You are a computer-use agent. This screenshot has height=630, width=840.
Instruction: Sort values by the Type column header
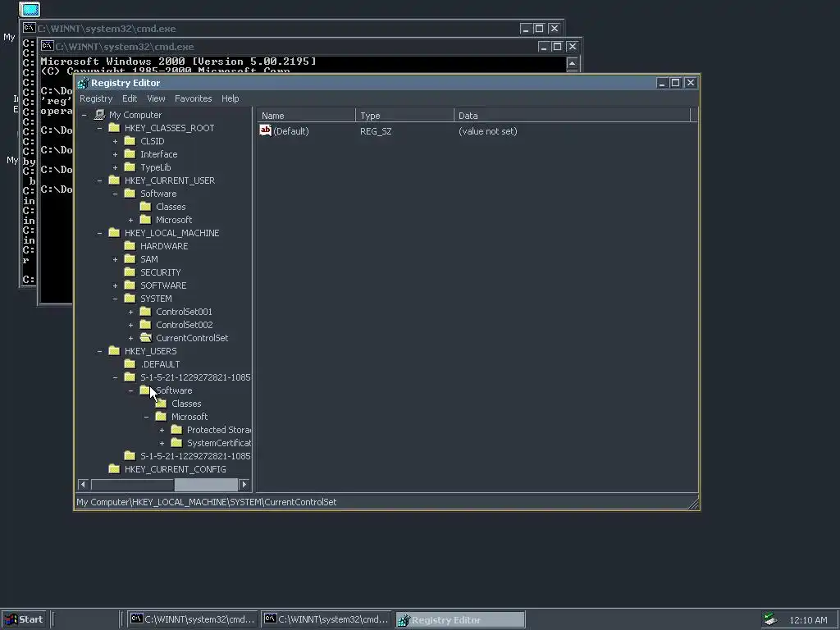404,116
